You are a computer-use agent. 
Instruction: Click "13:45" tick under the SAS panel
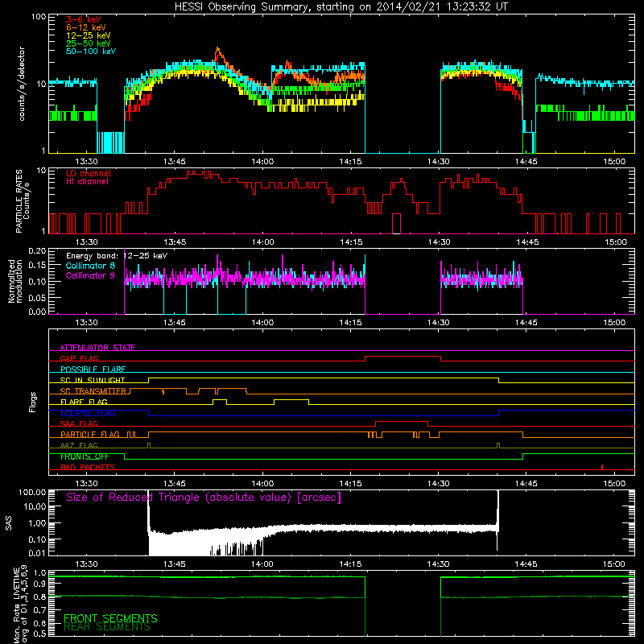tap(174, 564)
